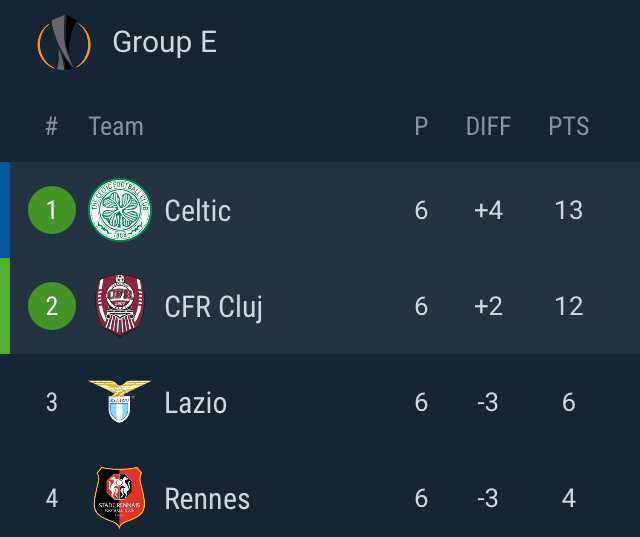Image resolution: width=640 pixels, height=537 pixels.
Task: Sort by the DIFF column header
Action: pos(488,126)
